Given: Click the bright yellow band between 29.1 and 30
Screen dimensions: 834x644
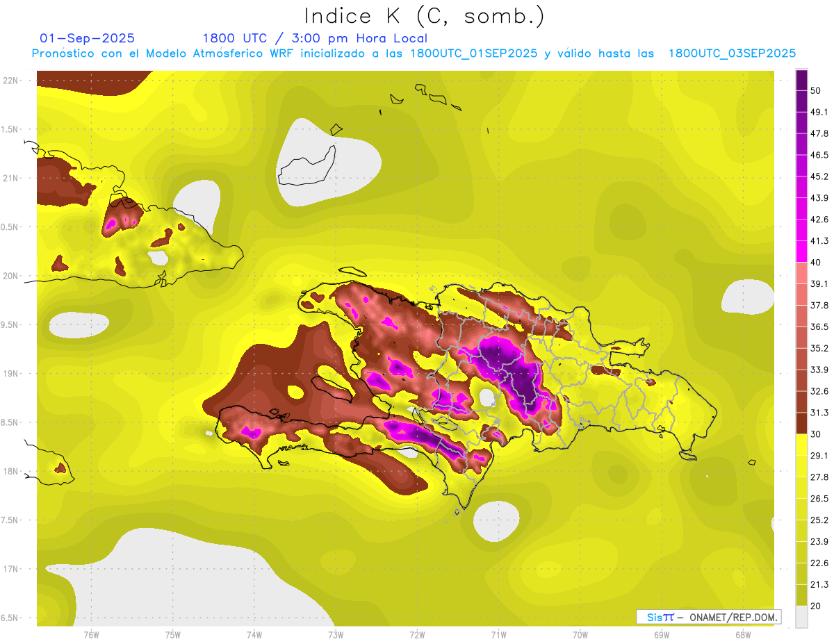Looking at the screenshot, I should pos(801,445).
